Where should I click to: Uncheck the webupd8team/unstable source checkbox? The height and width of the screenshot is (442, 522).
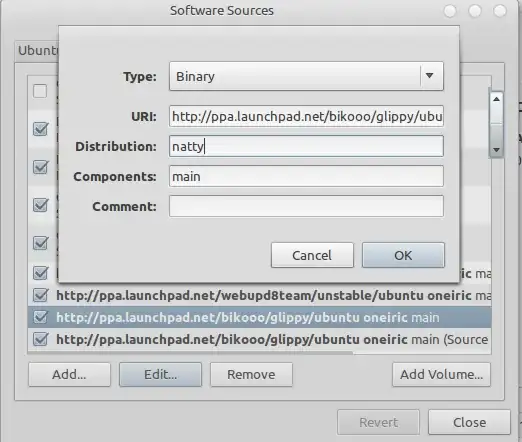(x=41, y=295)
